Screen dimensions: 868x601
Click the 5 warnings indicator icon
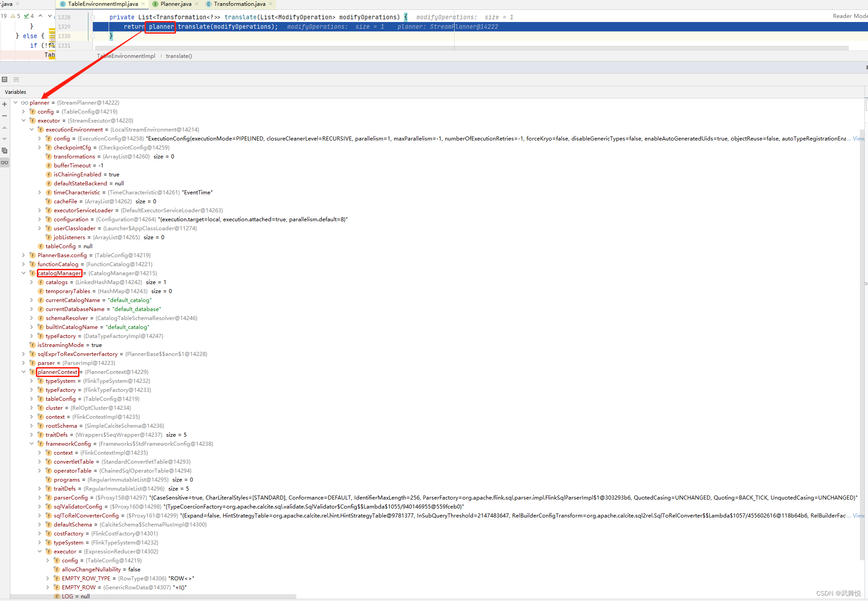point(13,15)
